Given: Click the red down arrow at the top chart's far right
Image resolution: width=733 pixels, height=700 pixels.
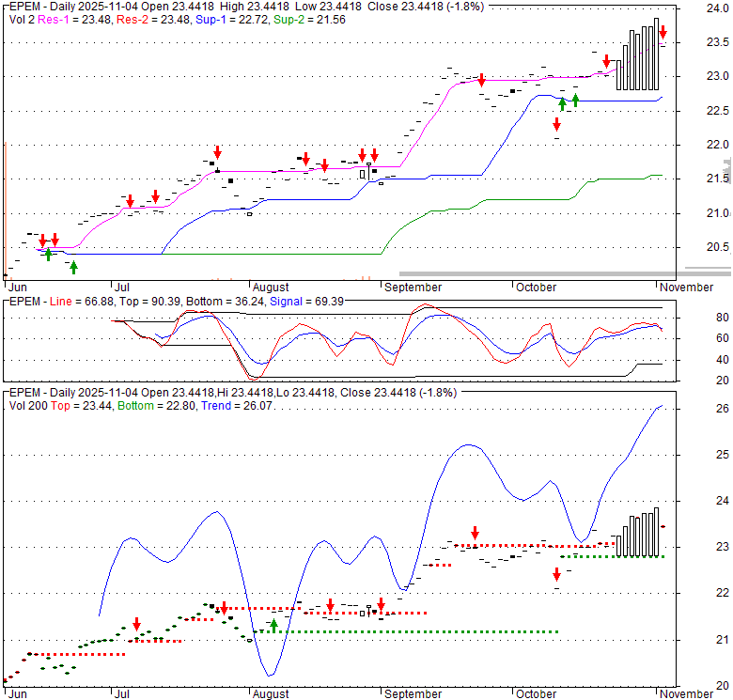Looking at the screenshot, I should tap(663, 32).
